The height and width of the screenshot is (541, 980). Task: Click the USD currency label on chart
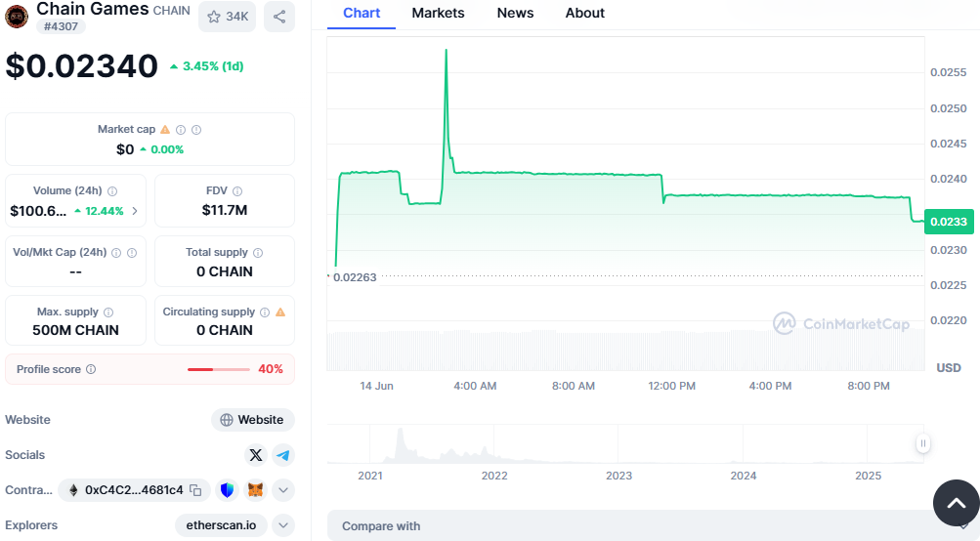[x=948, y=368]
